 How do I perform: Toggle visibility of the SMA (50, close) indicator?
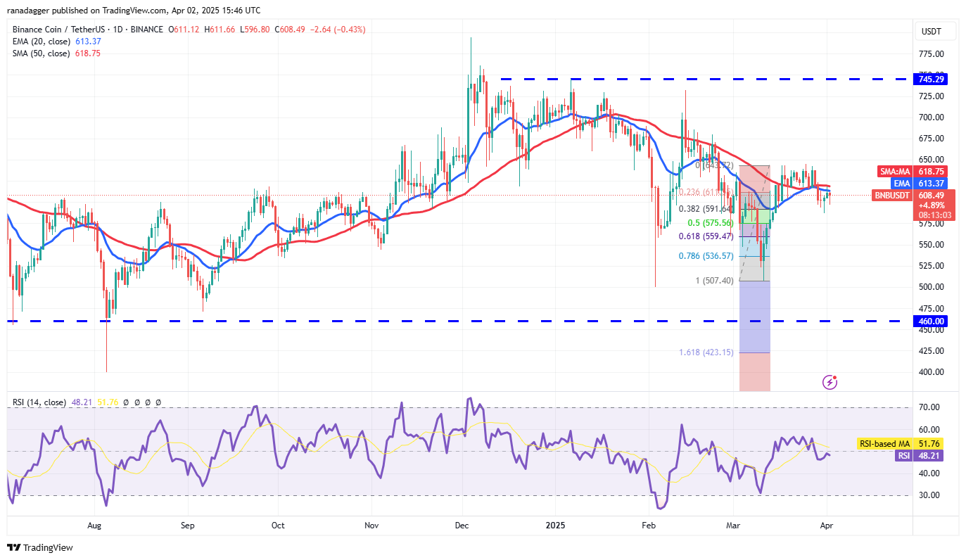point(42,53)
